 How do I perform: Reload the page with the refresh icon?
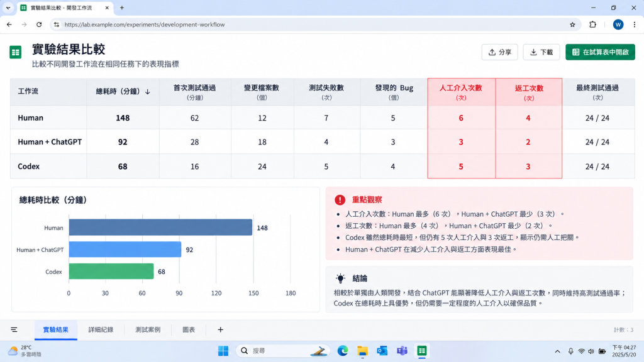[x=39, y=25]
